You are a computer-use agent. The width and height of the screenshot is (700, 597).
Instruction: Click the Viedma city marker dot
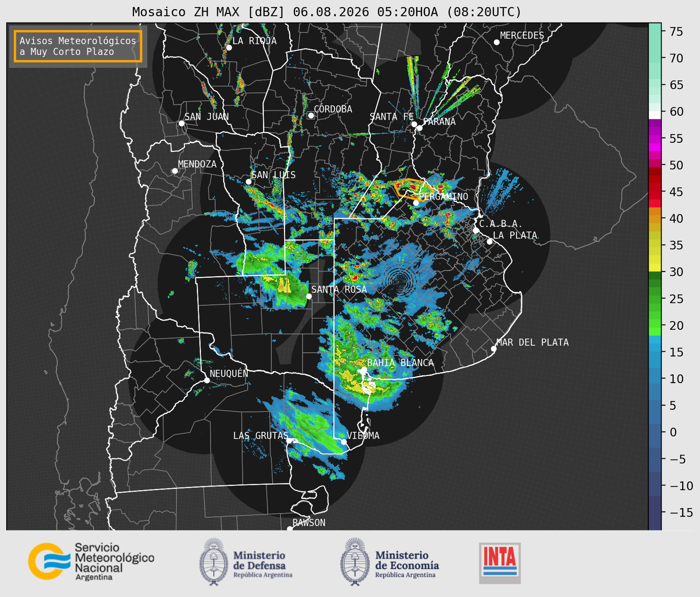(x=344, y=442)
